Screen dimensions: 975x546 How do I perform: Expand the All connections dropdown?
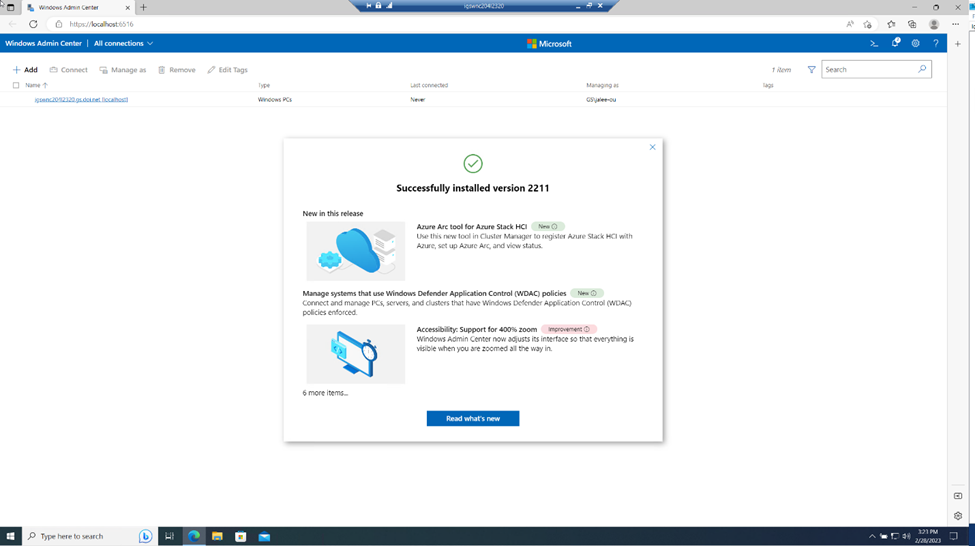click(x=123, y=44)
